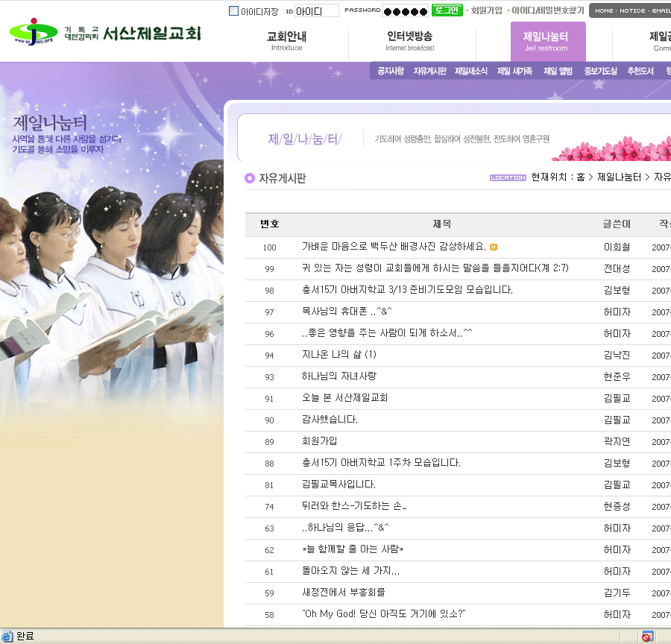Open post 'Oh My God! 당신 아직도 거기에 있소?'

[x=384, y=614]
